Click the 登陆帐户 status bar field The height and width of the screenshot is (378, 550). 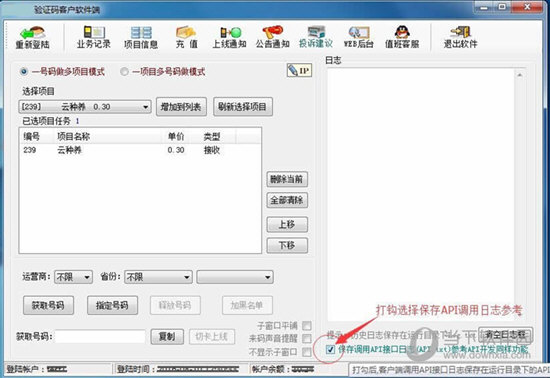tap(58, 369)
